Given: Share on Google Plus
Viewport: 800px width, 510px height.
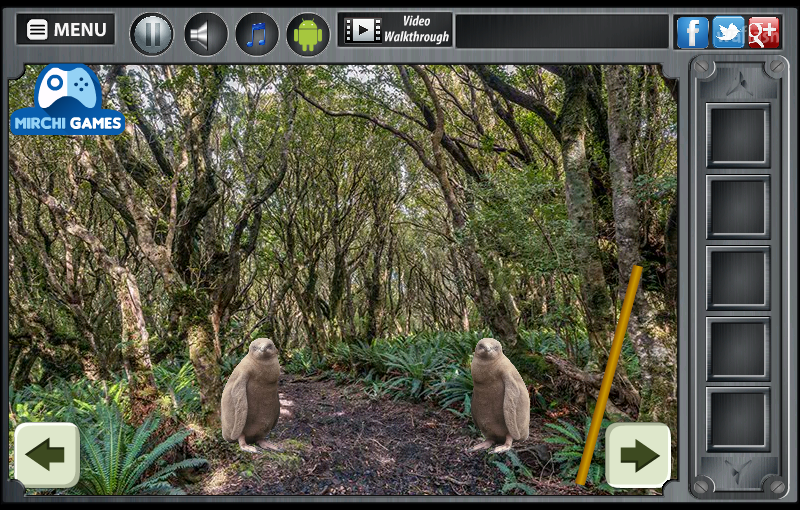Looking at the screenshot, I should pyautogui.click(x=764, y=32).
